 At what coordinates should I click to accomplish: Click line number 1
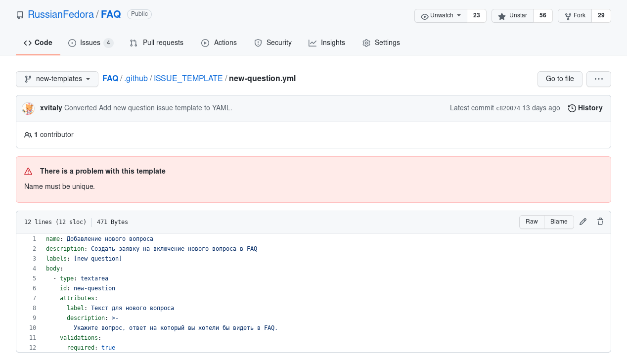click(x=35, y=239)
